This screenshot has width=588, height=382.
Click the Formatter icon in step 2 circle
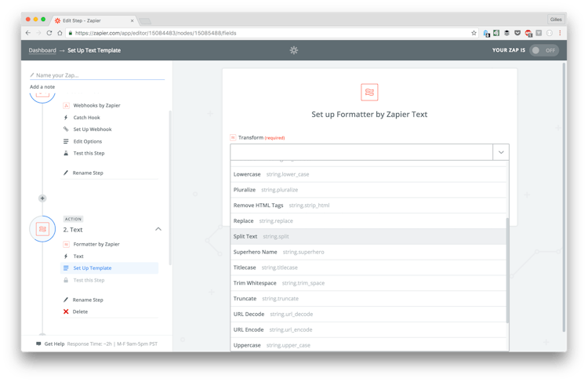42,229
